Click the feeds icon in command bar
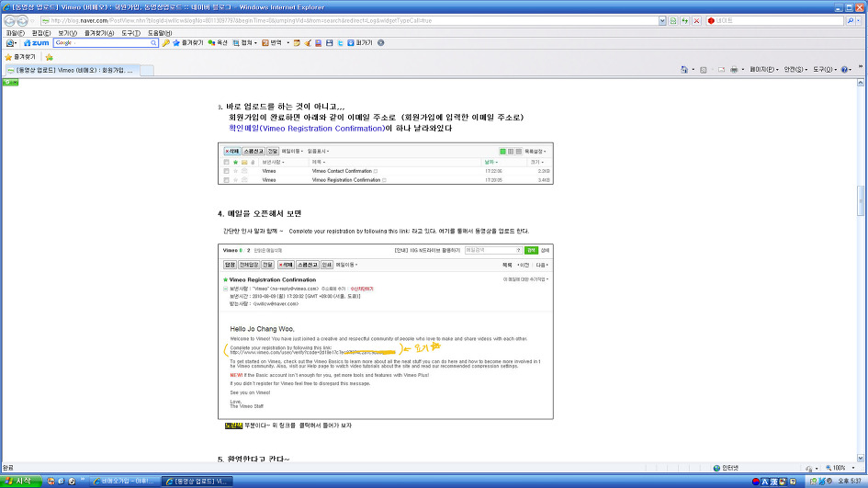This screenshot has width=868, height=488. coord(703,70)
